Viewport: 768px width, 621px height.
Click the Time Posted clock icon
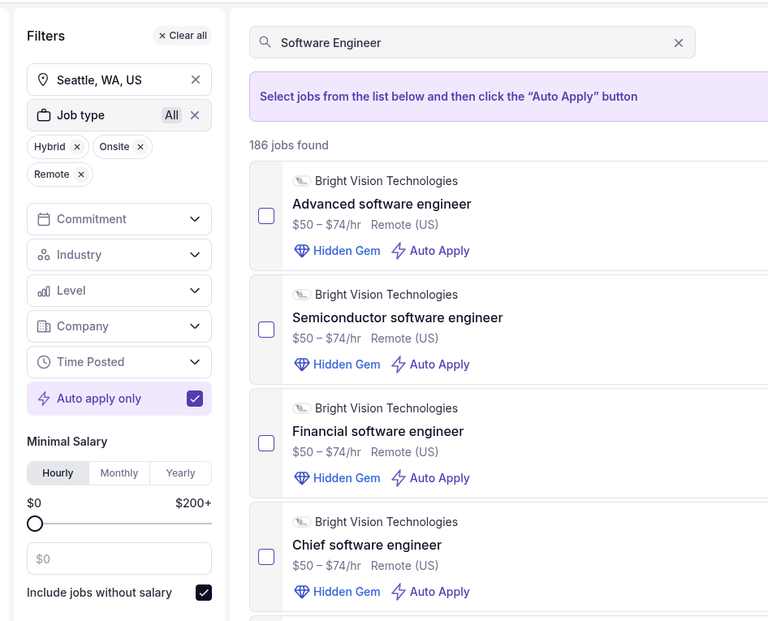point(44,362)
